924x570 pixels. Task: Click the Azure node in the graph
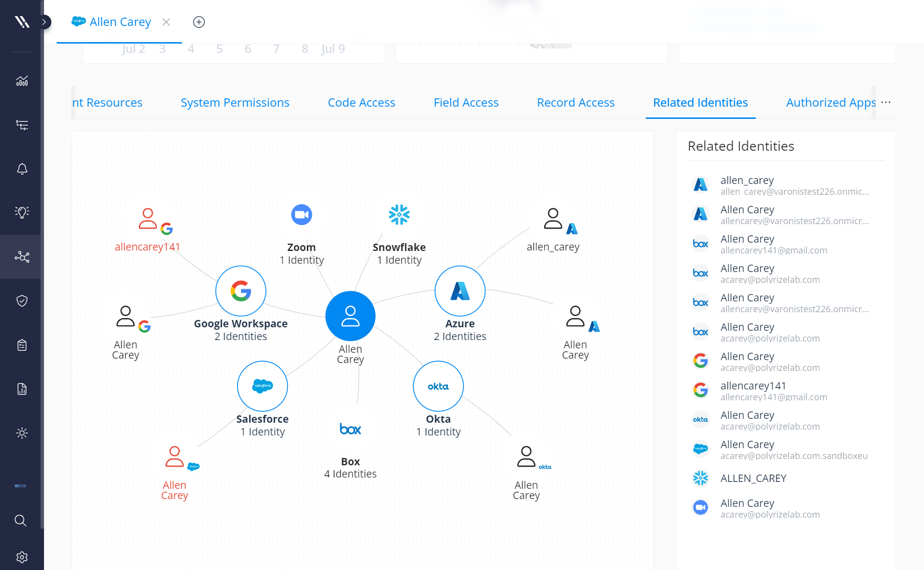click(x=460, y=291)
